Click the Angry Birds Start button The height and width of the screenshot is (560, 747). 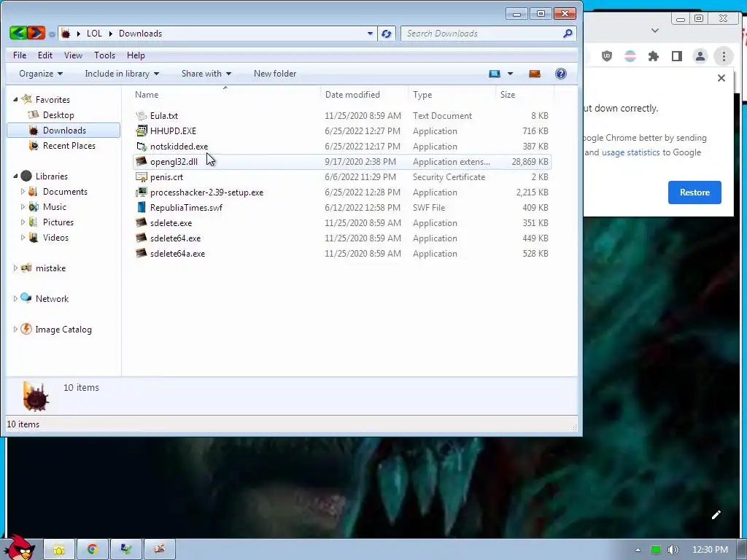pos(19,548)
